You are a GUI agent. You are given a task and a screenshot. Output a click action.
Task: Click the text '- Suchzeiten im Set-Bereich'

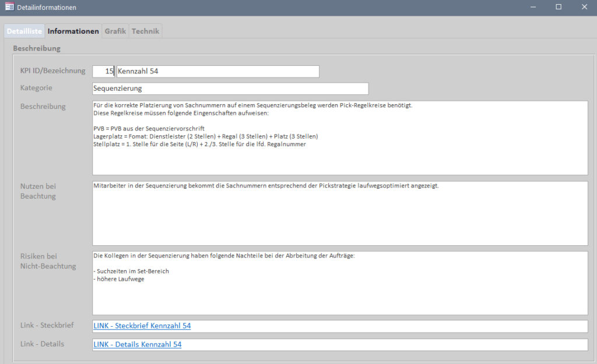pos(131,271)
